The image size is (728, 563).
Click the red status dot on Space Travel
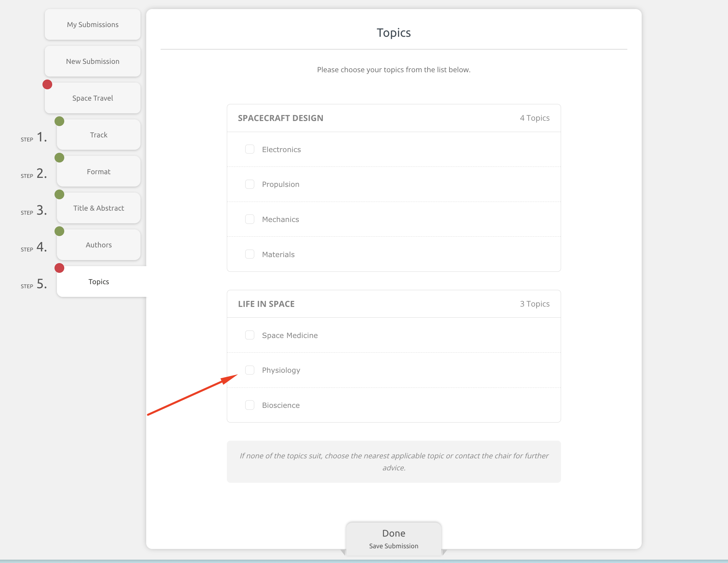[x=47, y=85]
